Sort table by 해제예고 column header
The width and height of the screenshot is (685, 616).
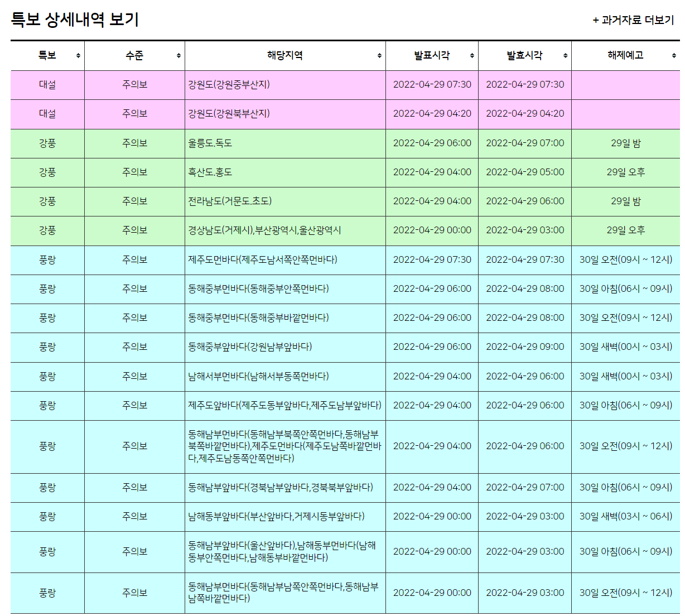point(626,55)
